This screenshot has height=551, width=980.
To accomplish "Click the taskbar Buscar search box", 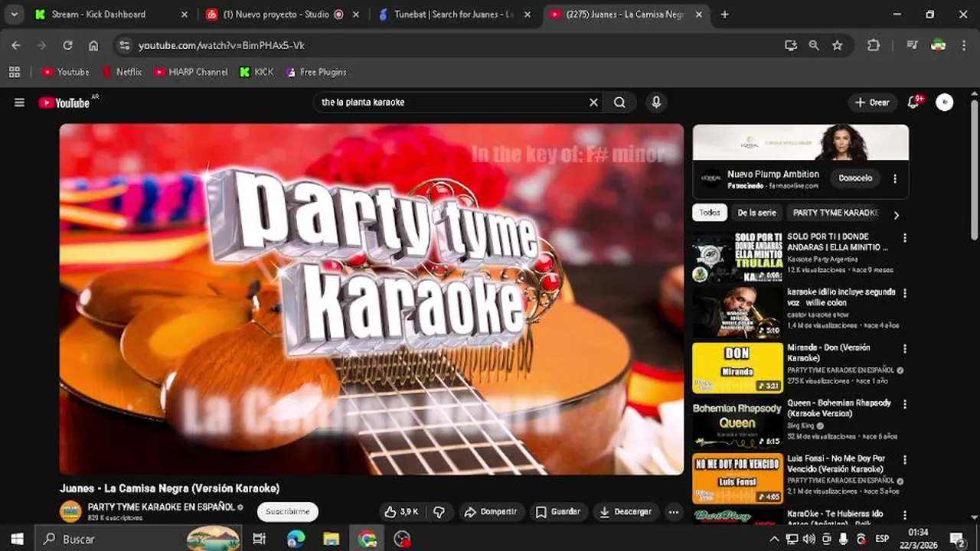I will point(139,540).
